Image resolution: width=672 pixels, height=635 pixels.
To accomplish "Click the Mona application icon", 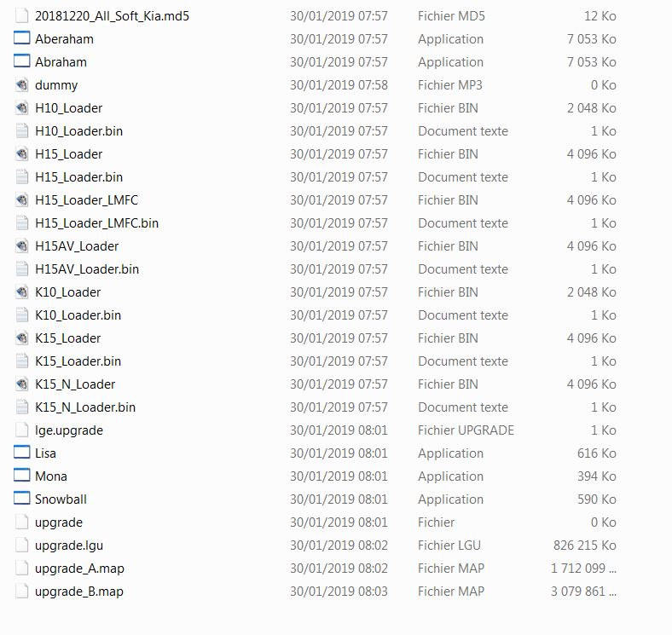I will tap(22, 476).
